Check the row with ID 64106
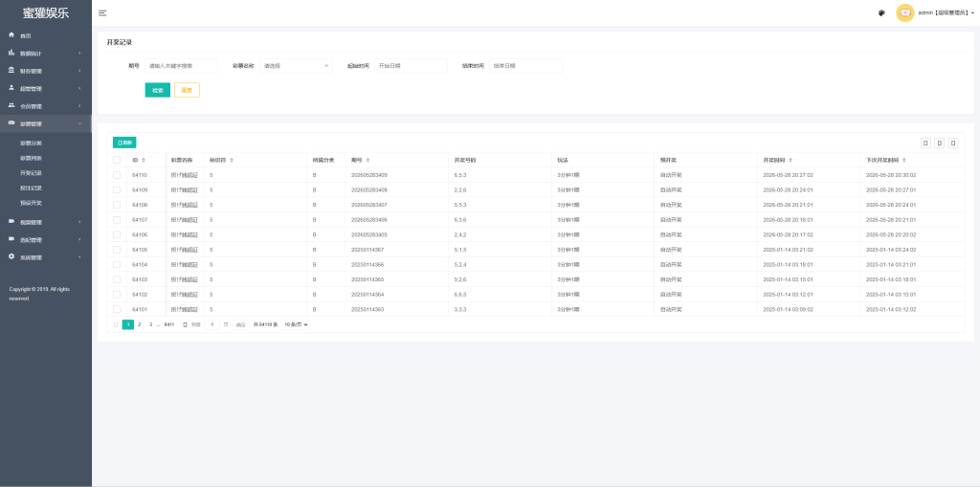Image resolution: width=980 pixels, height=487 pixels. [116, 235]
